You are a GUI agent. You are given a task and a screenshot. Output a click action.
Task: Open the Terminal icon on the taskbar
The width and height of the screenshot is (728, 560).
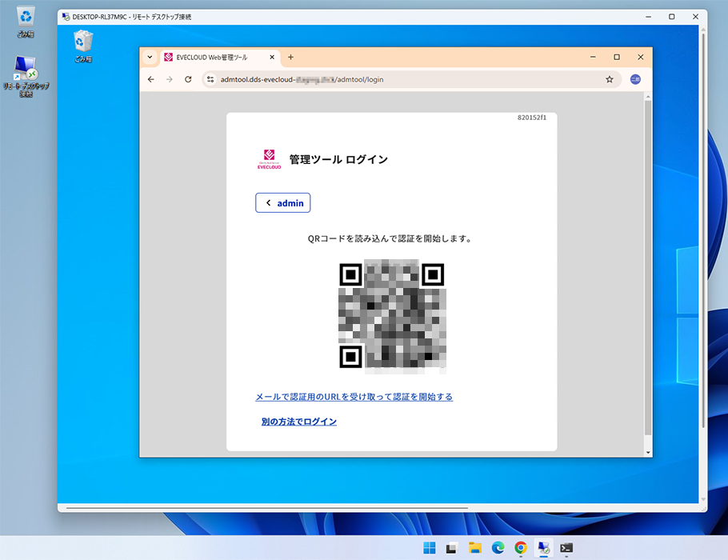566,548
